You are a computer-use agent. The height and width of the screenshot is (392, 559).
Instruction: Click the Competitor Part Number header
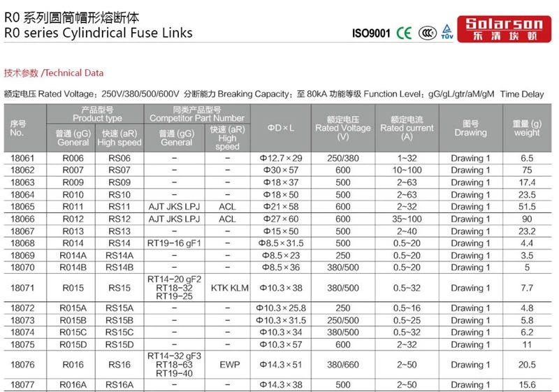pyautogui.click(x=197, y=115)
